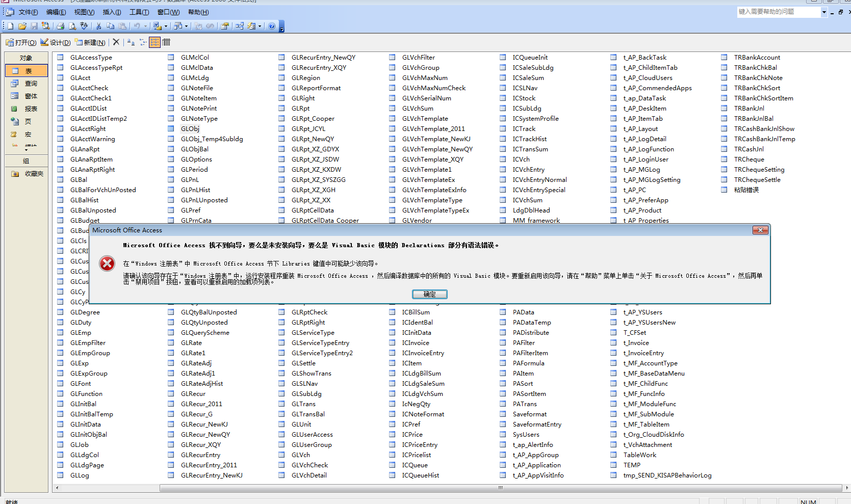The height and width of the screenshot is (504, 851).
Task: Switch to Small Icons view
Action: click(143, 42)
